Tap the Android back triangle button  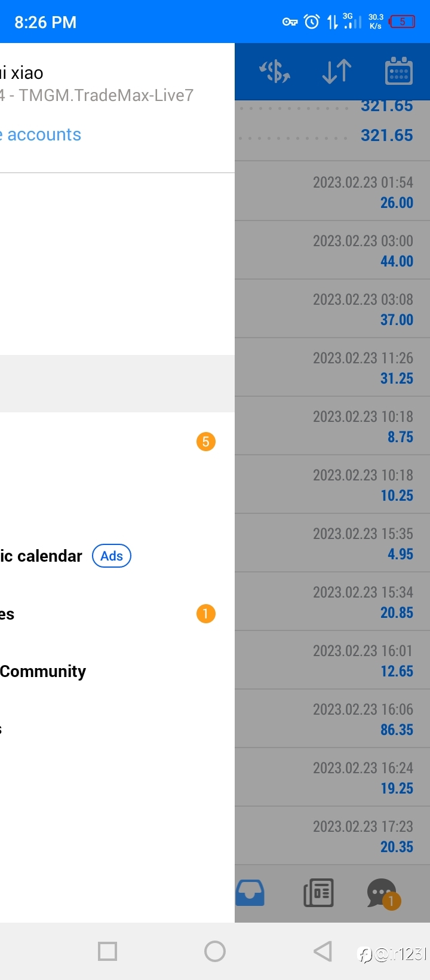click(322, 951)
